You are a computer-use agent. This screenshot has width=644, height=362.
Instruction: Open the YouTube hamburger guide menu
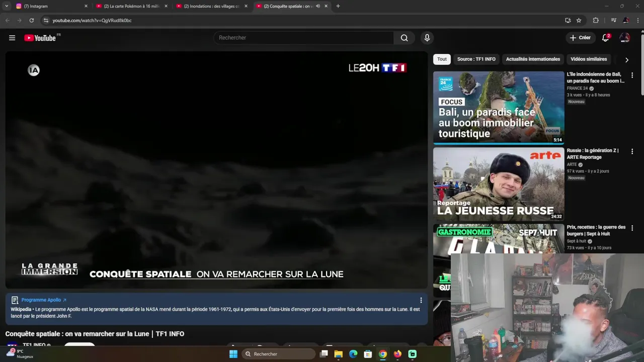tap(12, 38)
